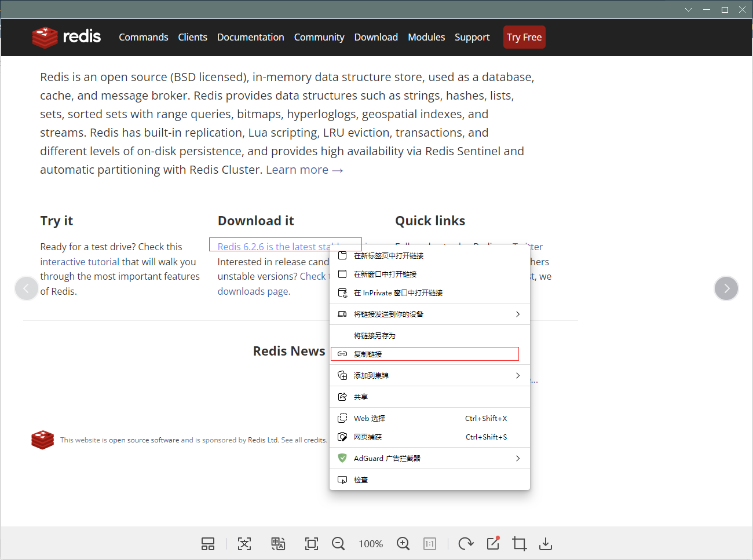Follow the Learn more → link
Screen dimensions: 753x560
pyautogui.click(x=305, y=170)
